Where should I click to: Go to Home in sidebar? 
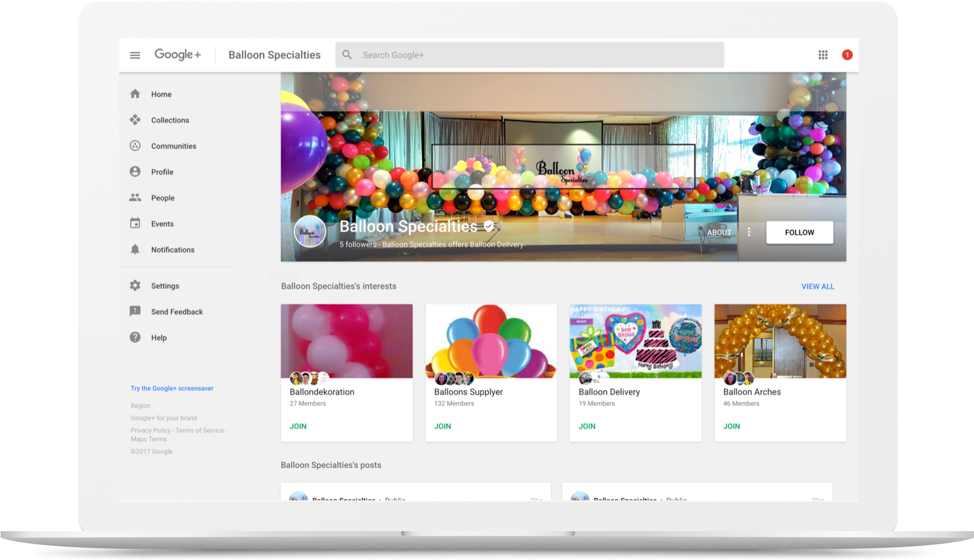click(x=161, y=94)
